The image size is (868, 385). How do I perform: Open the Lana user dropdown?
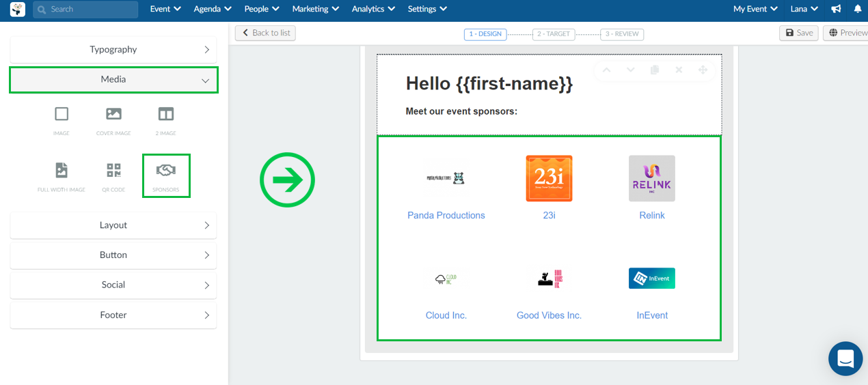point(804,9)
